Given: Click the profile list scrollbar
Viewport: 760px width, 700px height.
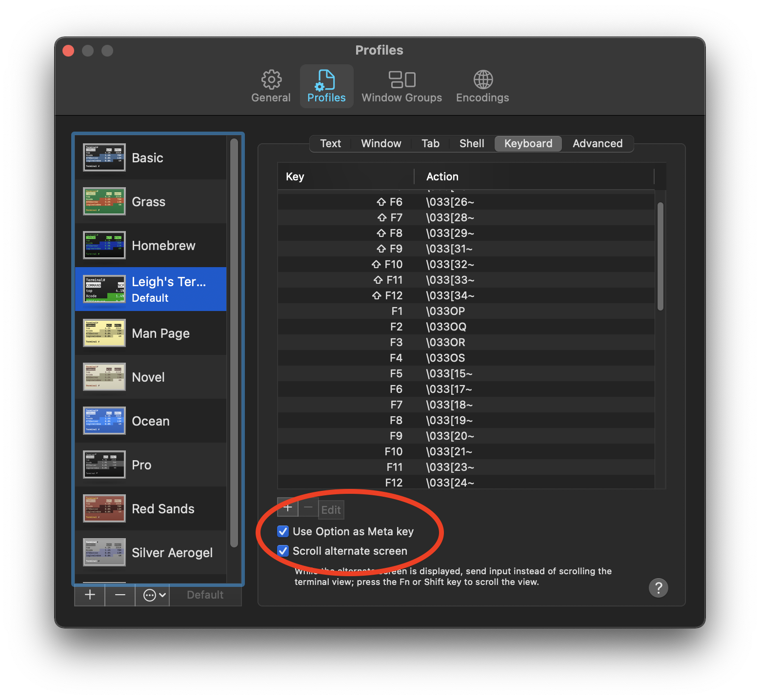Looking at the screenshot, I should [x=234, y=343].
